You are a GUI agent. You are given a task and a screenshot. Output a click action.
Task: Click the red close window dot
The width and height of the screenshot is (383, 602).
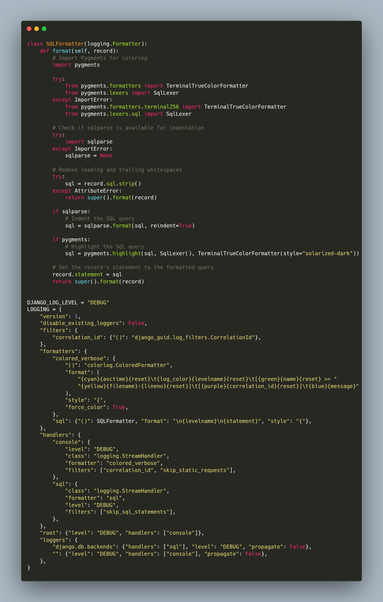pyautogui.click(x=29, y=29)
